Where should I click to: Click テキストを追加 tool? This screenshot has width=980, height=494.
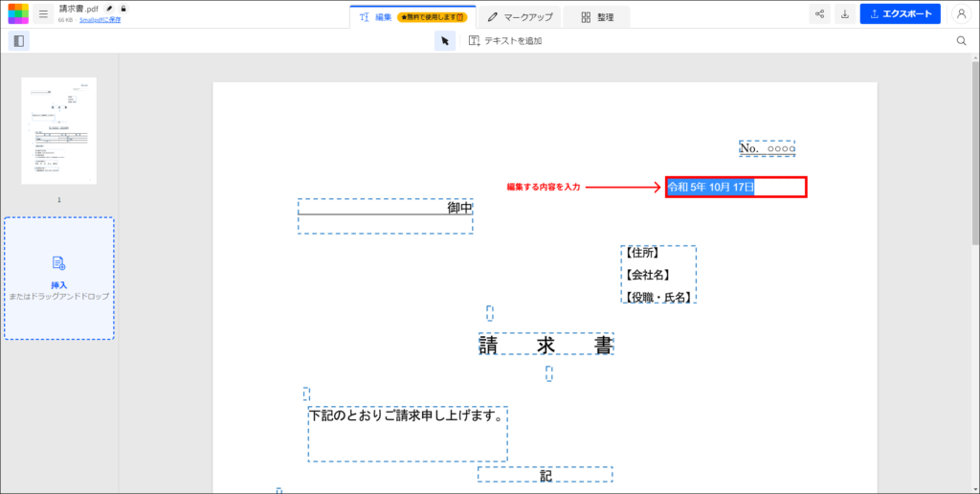[x=505, y=40]
